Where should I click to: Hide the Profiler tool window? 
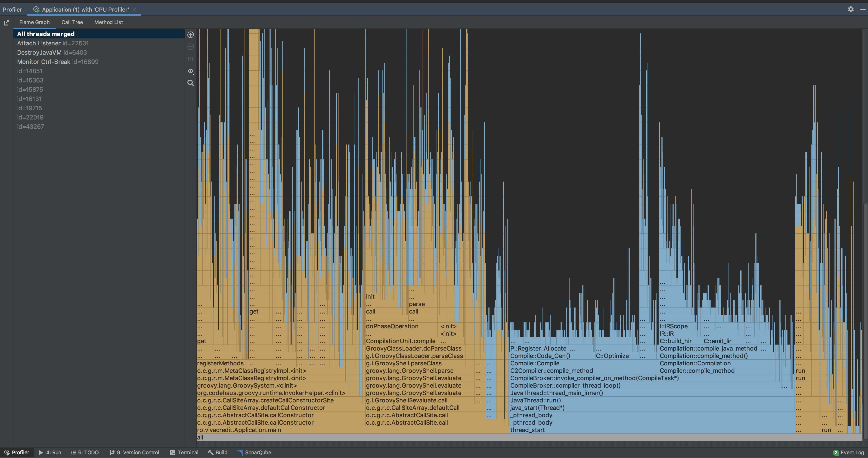[863, 9]
